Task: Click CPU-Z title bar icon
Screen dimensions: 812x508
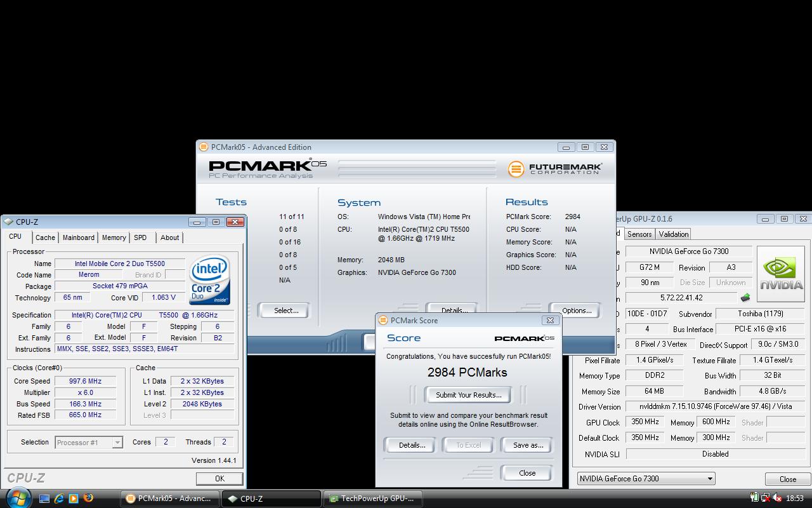Action: pos(8,222)
